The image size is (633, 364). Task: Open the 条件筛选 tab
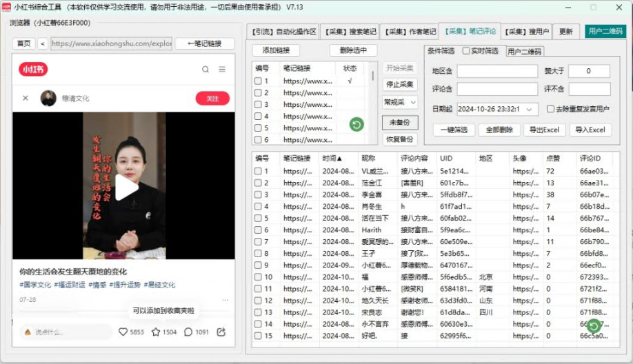441,51
